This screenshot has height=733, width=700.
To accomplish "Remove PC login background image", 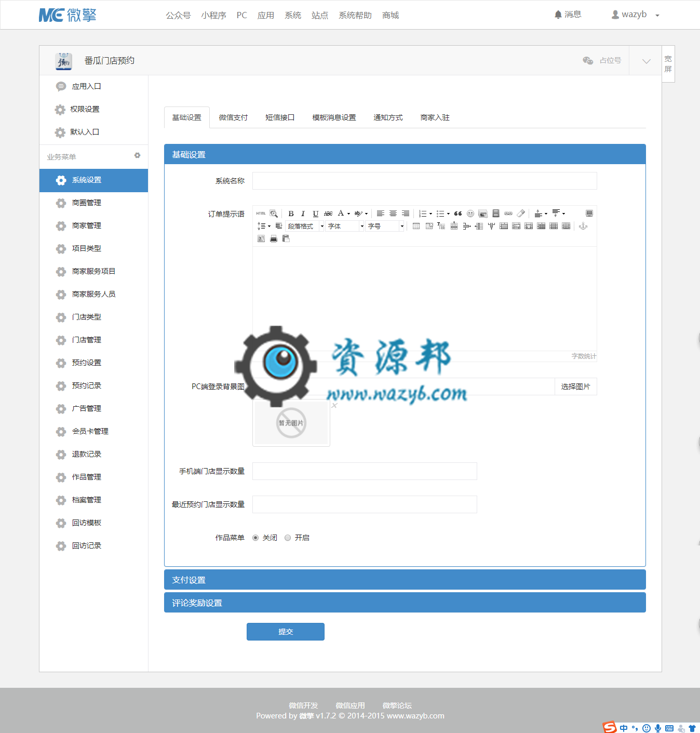I will pos(334,406).
